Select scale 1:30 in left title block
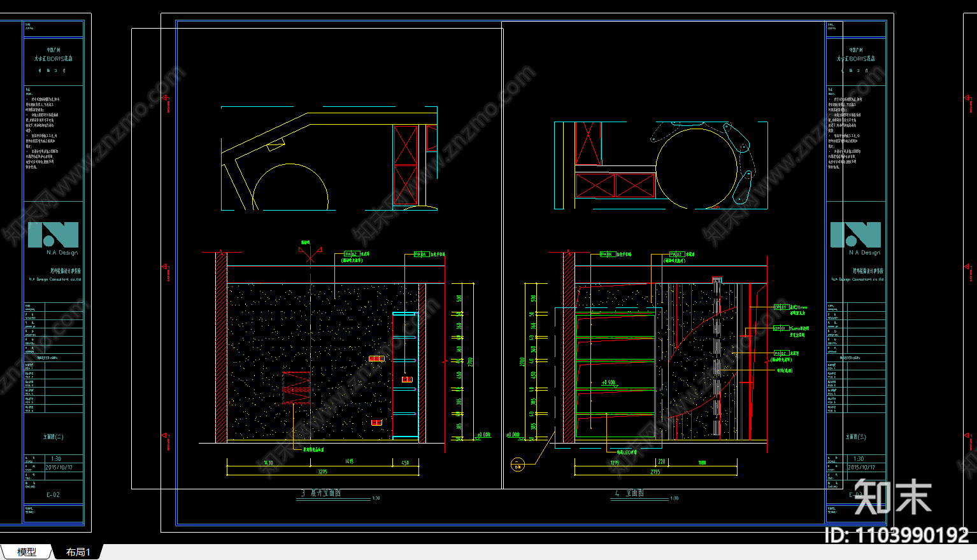 click(56, 459)
